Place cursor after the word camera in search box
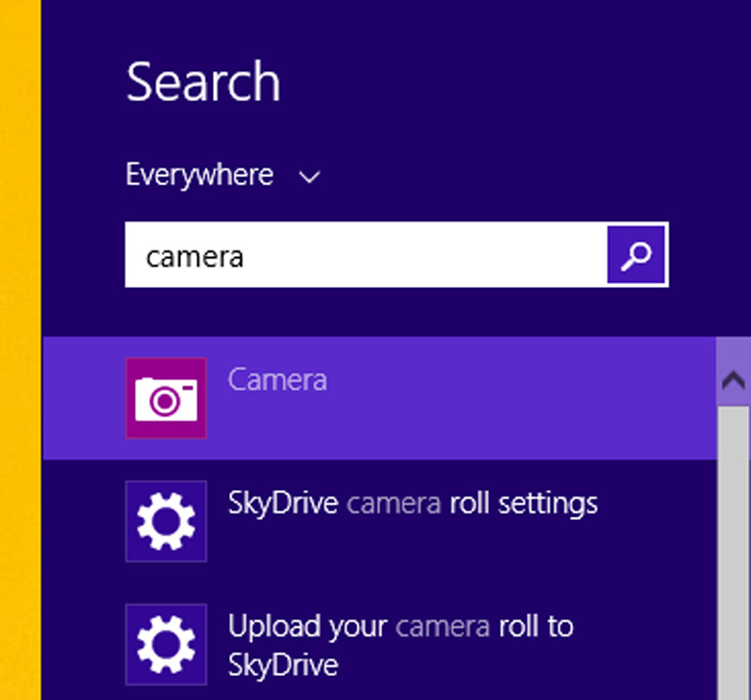The width and height of the screenshot is (751, 700). (246, 256)
